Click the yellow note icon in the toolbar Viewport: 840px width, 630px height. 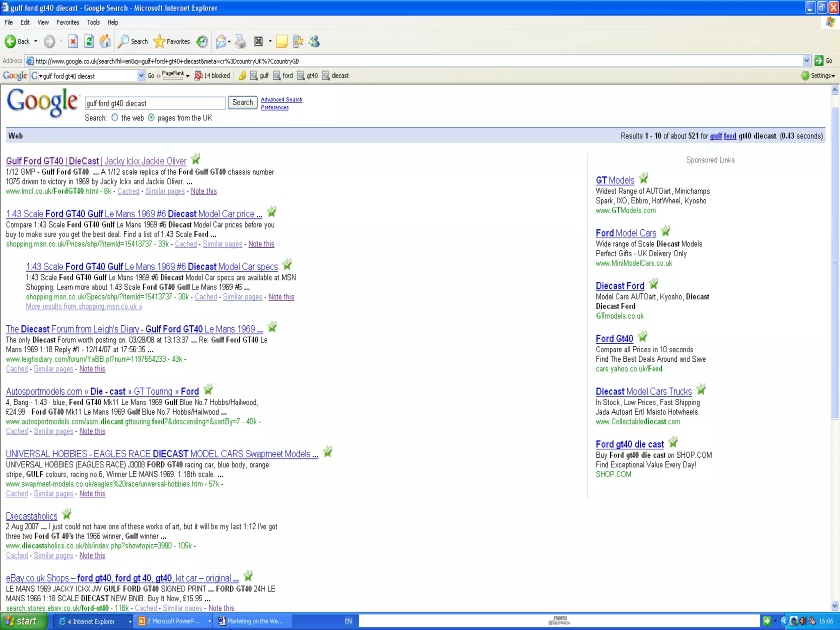282,41
